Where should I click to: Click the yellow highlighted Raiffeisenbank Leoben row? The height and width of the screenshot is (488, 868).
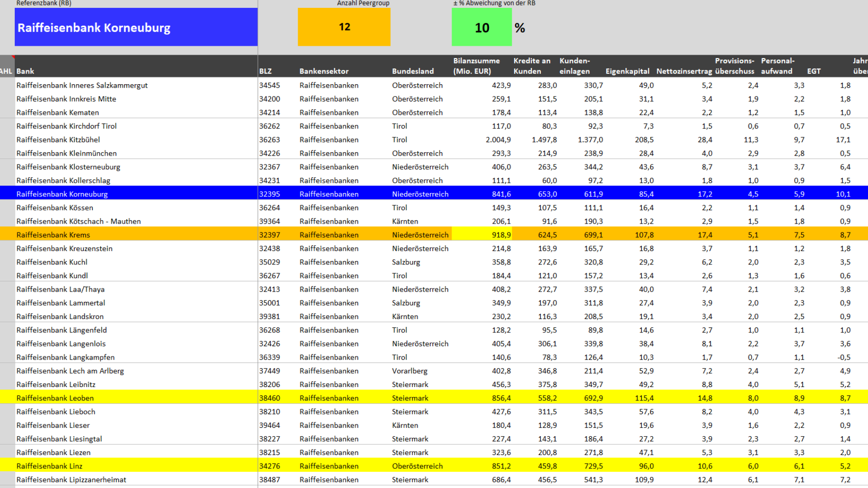pos(148,398)
